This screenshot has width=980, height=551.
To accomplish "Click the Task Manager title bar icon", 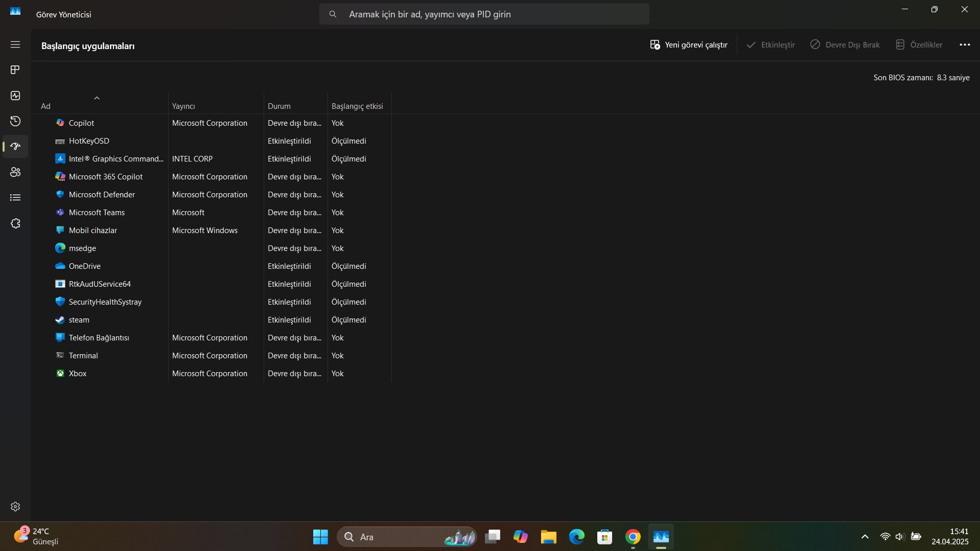I will [x=15, y=11].
